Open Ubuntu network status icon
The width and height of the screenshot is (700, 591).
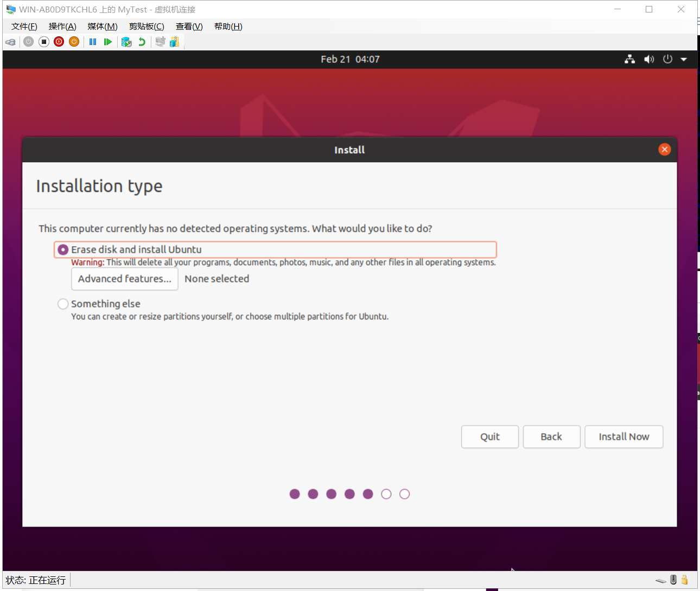pos(629,59)
